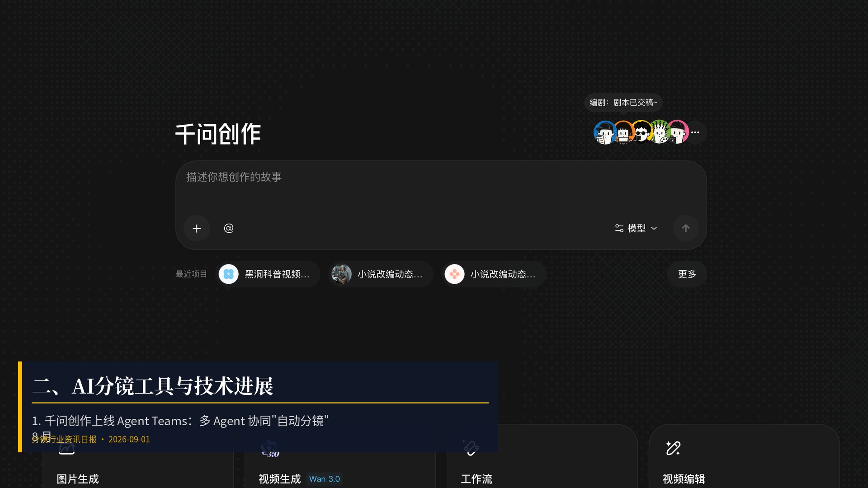Image resolution: width=868 pixels, height=488 pixels.
Task: Select the pink-ringed agent avatar
Action: 678,132
